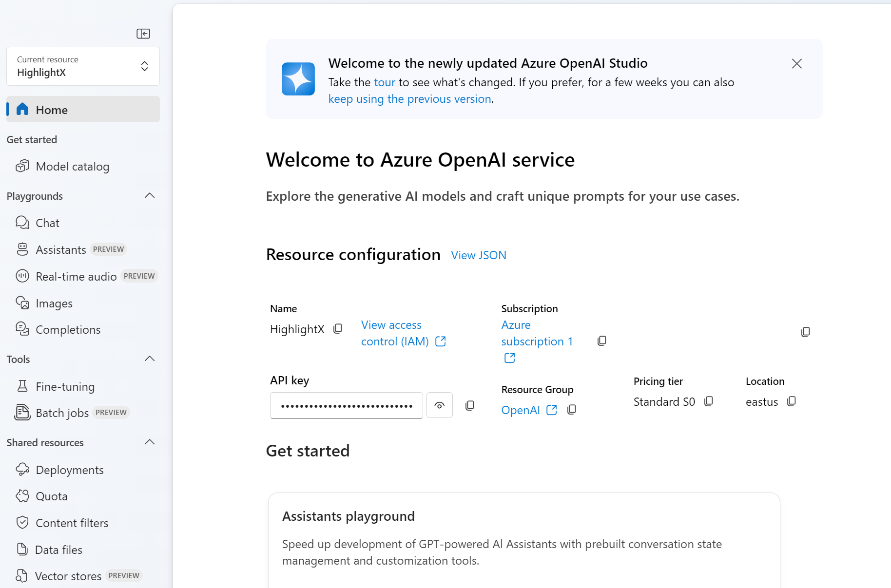Click the external-link icon under Azure subscription 1
This screenshot has height=588, width=891.
pyautogui.click(x=510, y=358)
